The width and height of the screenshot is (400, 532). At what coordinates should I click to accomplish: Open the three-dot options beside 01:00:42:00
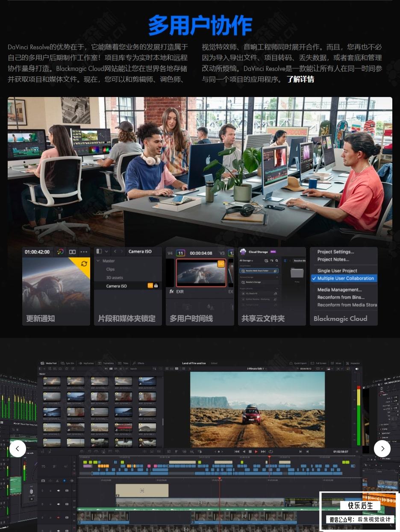84,252
